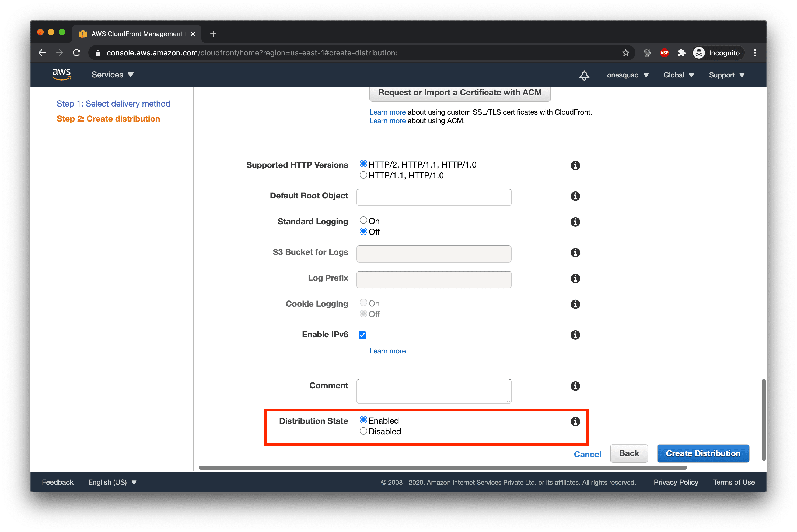Select HTTP/1.1, HTTP/1.0 radio option
The image size is (797, 532).
coord(363,175)
